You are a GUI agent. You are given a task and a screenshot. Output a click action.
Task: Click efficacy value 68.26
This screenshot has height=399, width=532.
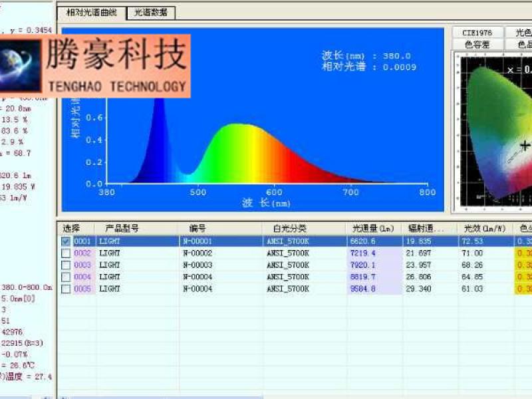pyautogui.click(x=472, y=265)
